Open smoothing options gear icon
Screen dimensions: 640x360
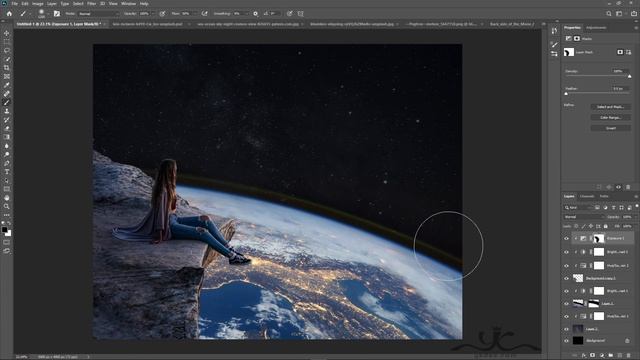click(x=256, y=13)
